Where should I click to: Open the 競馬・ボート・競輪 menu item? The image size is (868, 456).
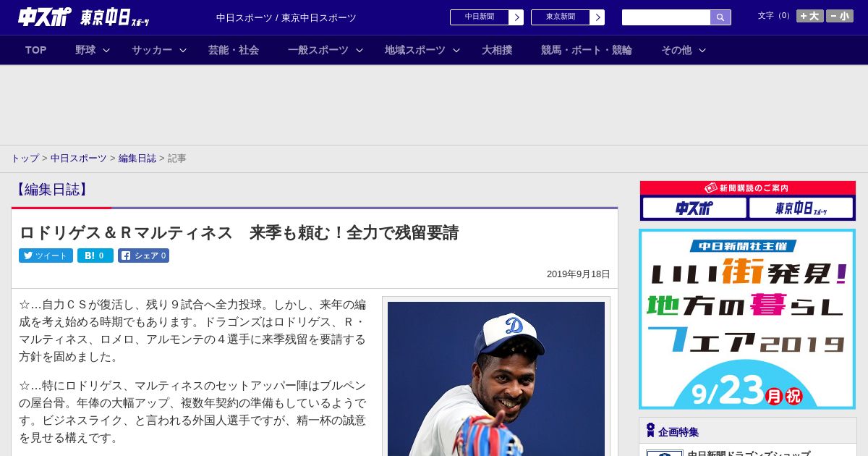tap(587, 50)
